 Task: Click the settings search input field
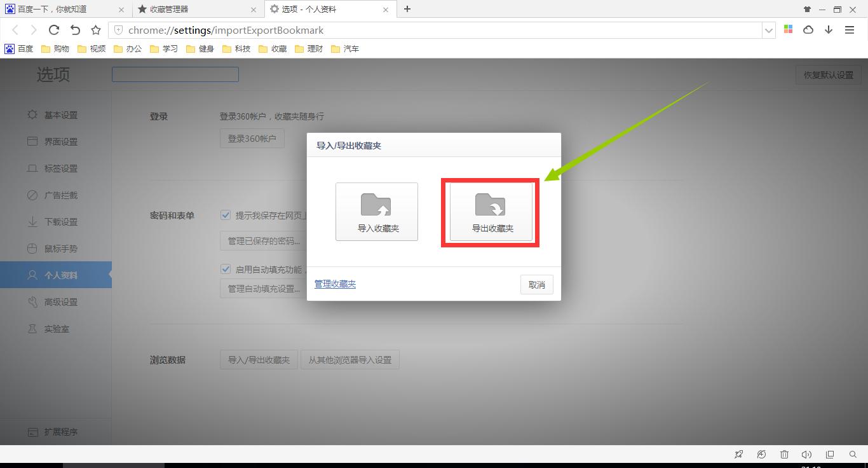click(175, 74)
